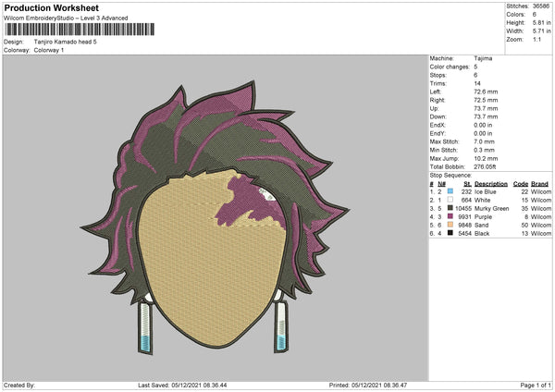Select the Purple thread color swatch
The image size is (555, 392).
(450, 216)
